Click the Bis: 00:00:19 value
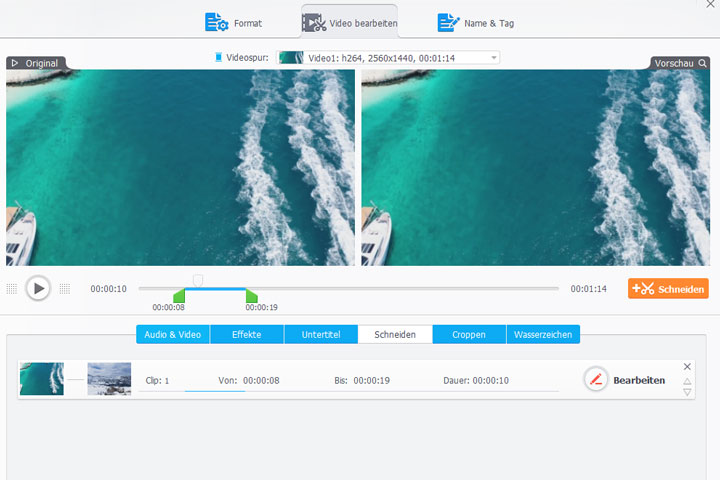 pos(371,381)
